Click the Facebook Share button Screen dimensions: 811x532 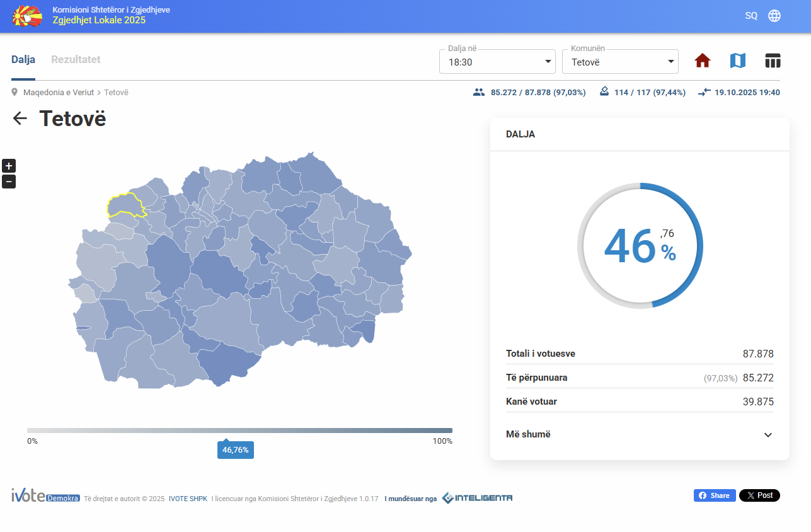715,495
